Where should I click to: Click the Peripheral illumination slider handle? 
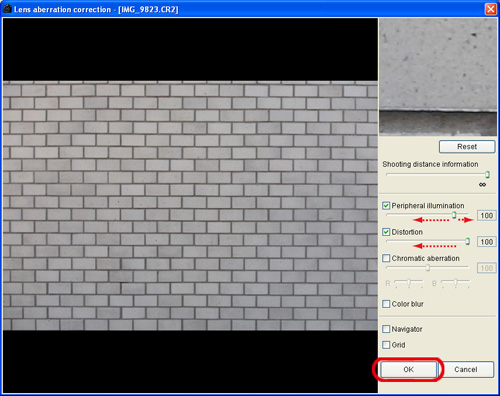[x=454, y=215]
